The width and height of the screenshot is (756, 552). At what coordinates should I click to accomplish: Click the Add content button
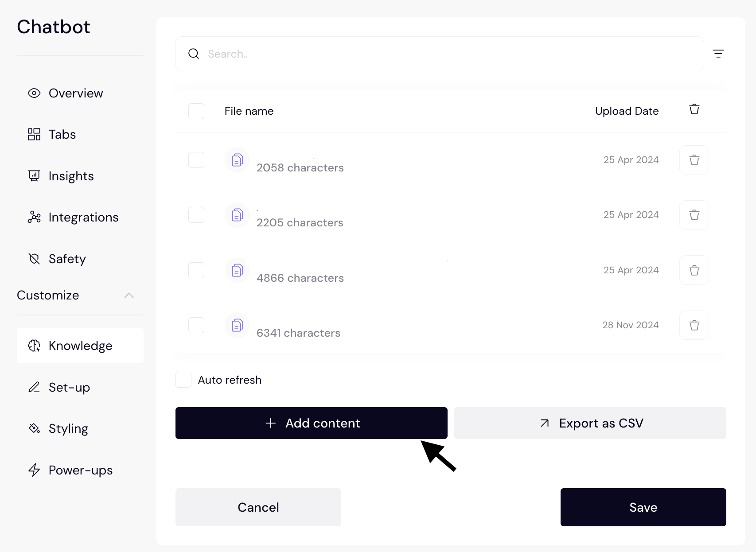point(312,423)
